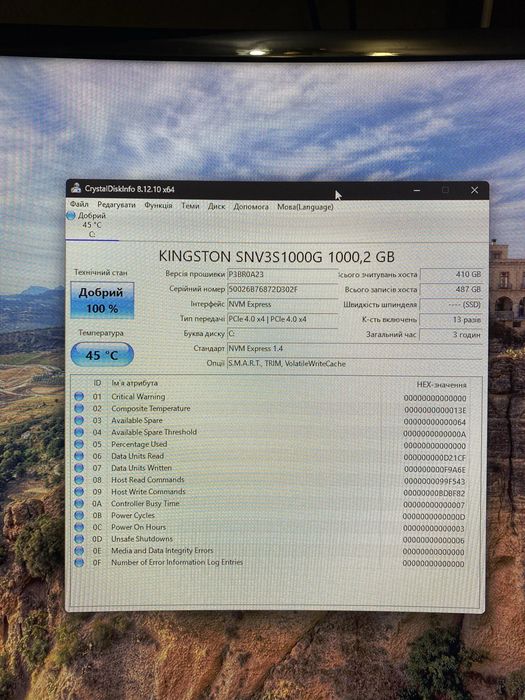Viewport: 525px width, 700px height.
Task: Click the 45 °C temperature button
Action: click(102, 355)
